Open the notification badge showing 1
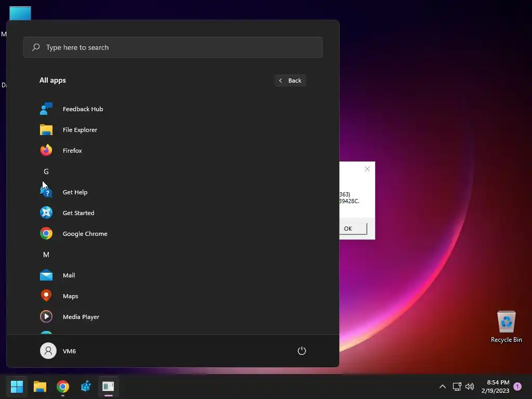Image resolution: width=532 pixels, height=399 pixels. [517, 387]
